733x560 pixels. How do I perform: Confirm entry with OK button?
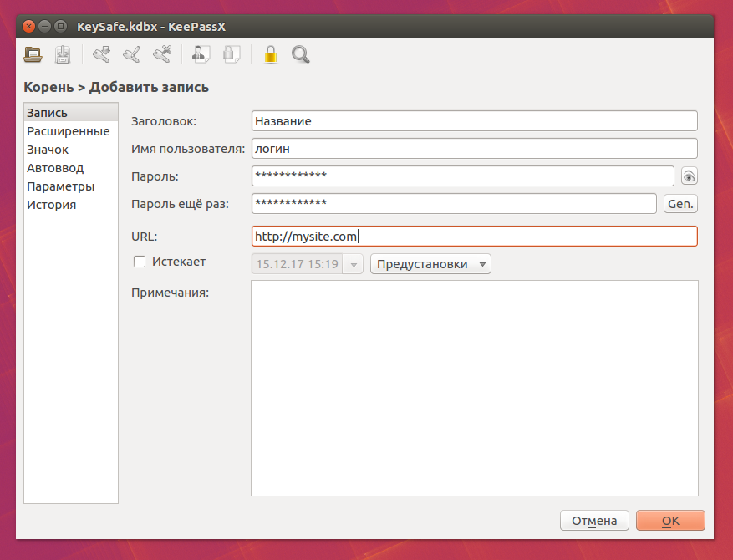click(x=670, y=520)
